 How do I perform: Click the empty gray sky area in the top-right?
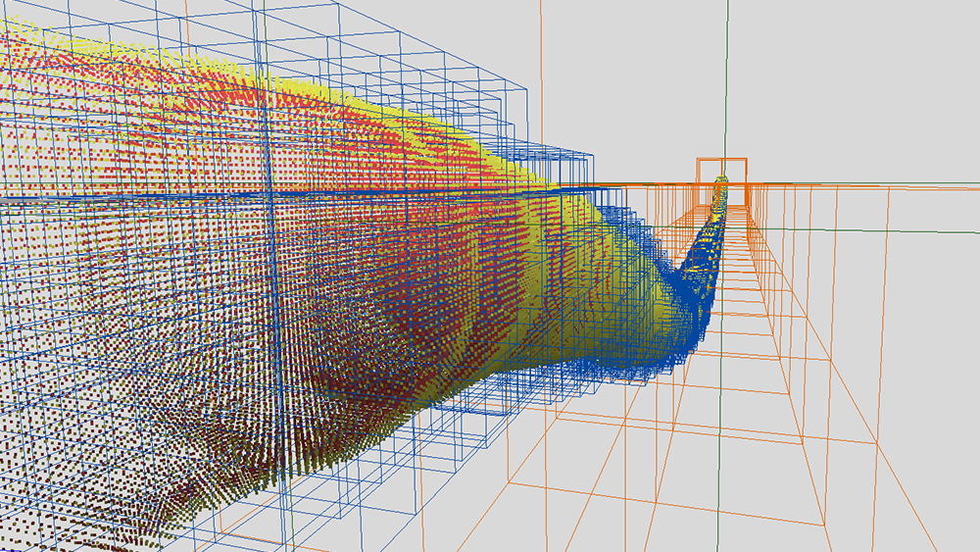tap(862, 78)
